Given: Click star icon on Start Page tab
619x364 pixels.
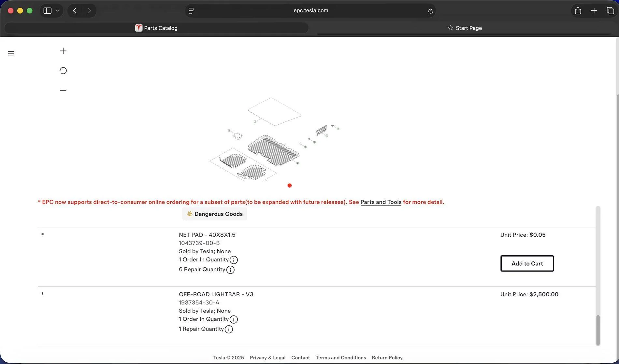Looking at the screenshot, I should [x=451, y=28].
